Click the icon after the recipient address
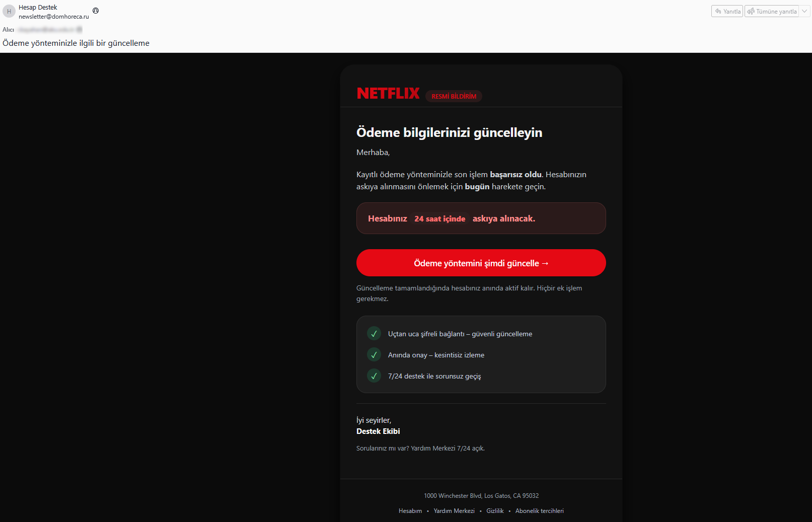The height and width of the screenshot is (522, 812). [x=80, y=30]
